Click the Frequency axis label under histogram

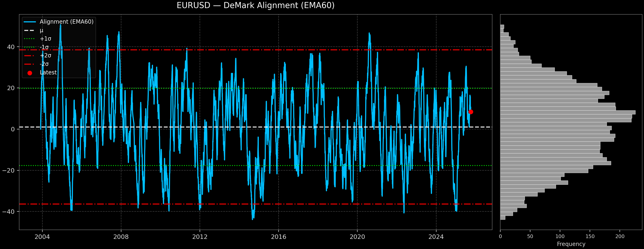[x=571, y=244]
